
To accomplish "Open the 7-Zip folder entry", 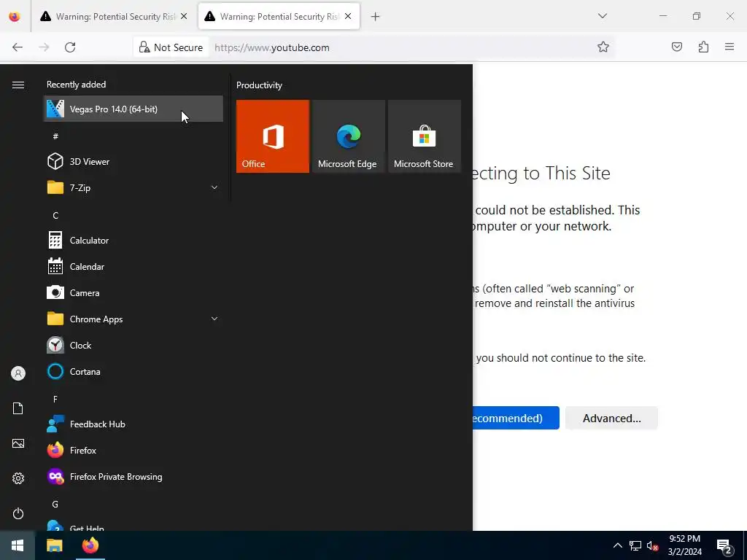I will click(133, 187).
